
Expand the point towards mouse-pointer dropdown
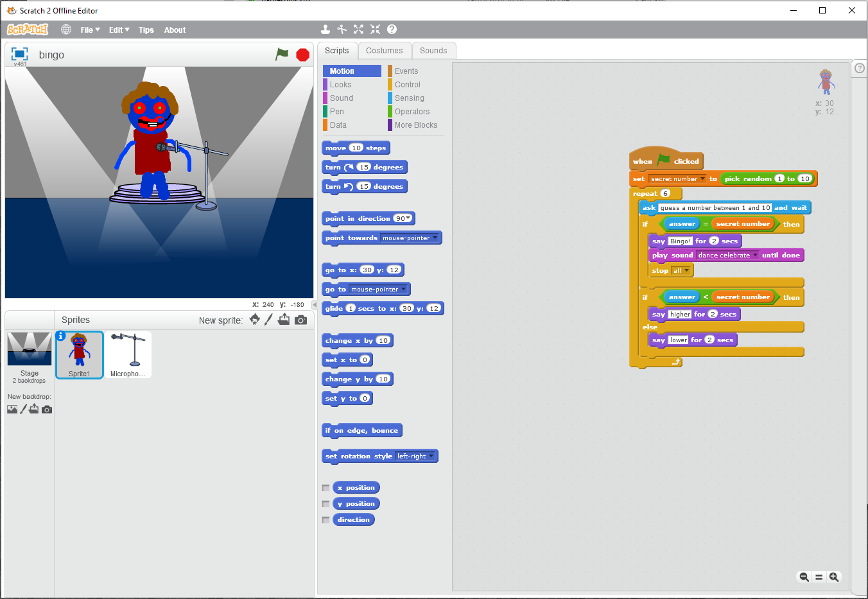point(435,238)
